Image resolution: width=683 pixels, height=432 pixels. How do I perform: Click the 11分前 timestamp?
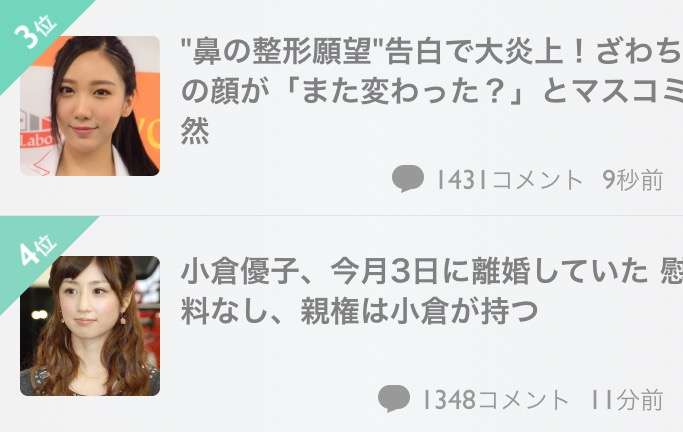pos(627,399)
